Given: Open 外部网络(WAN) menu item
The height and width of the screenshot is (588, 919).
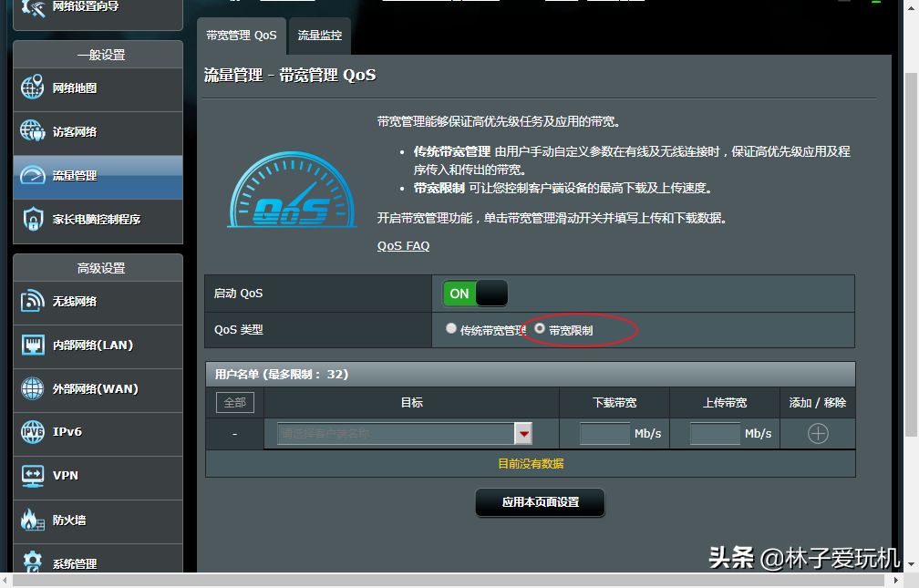Looking at the screenshot, I should [x=98, y=390].
